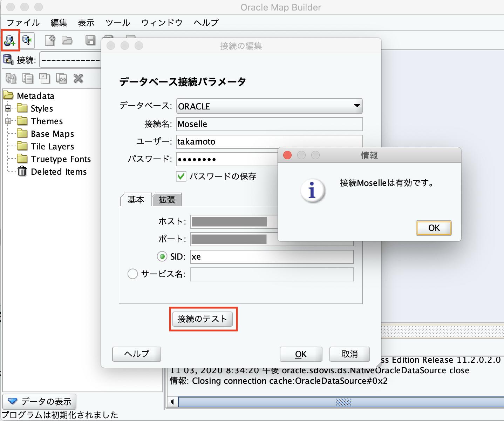
Task: Click the database with green flag icon
Action: pyautogui.click(x=27, y=41)
